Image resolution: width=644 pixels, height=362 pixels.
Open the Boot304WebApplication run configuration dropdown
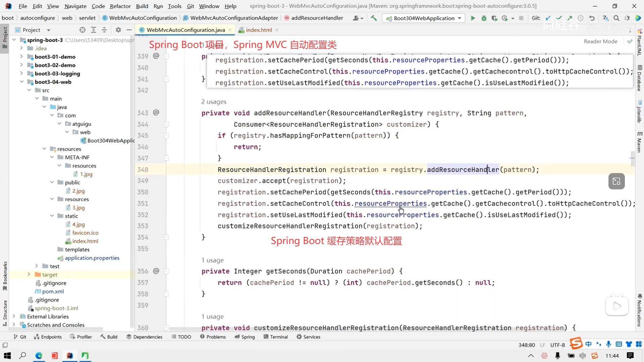[424, 18]
